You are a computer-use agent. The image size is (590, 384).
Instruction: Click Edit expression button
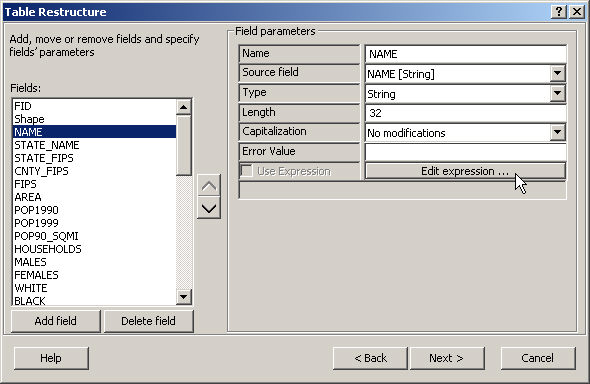(x=465, y=171)
